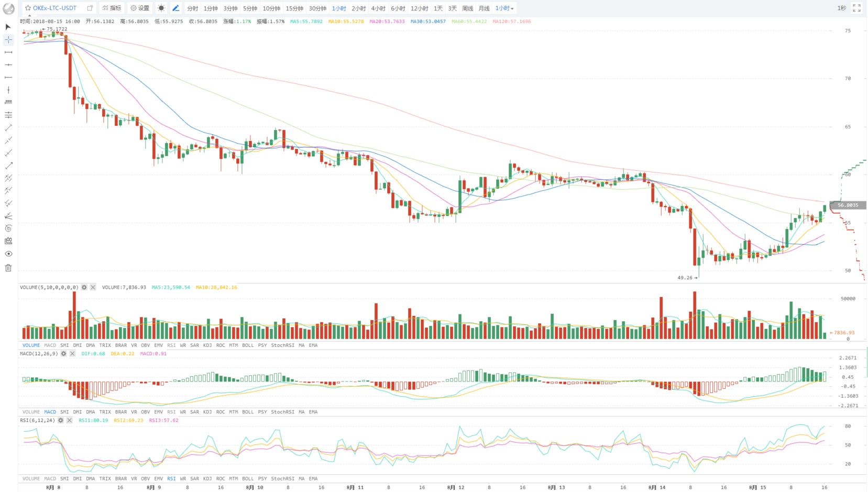Viewport: 868px width, 492px height.
Task: Switch first sub-panel to KDJ indicator
Action: point(207,345)
